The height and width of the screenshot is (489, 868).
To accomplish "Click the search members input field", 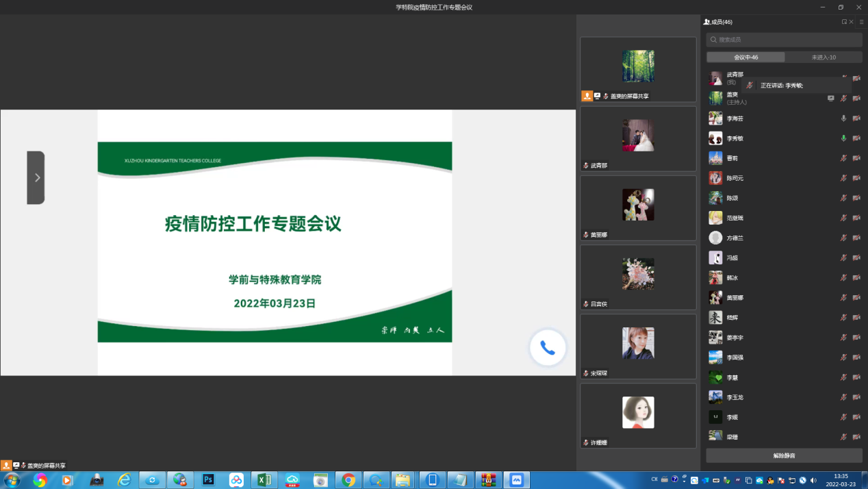I will click(784, 40).
